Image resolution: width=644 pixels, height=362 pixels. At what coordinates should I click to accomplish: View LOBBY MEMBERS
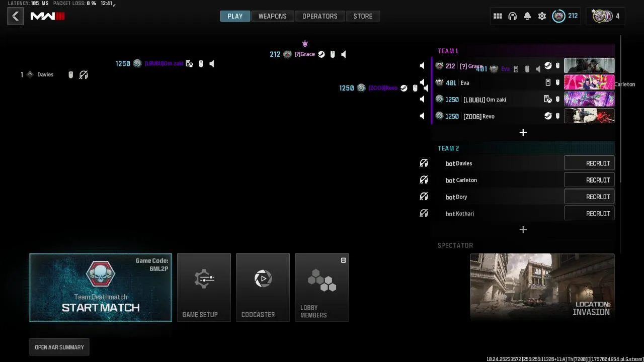pyautogui.click(x=322, y=288)
